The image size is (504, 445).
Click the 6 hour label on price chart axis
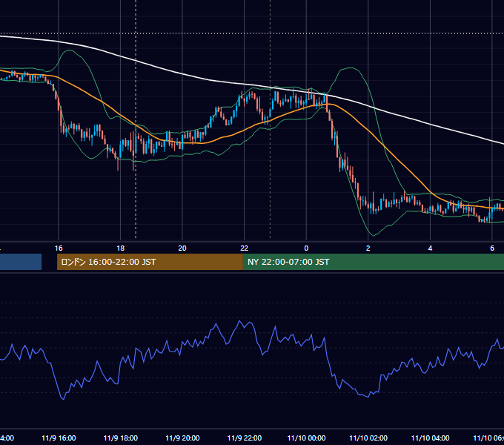pos(492,248)
